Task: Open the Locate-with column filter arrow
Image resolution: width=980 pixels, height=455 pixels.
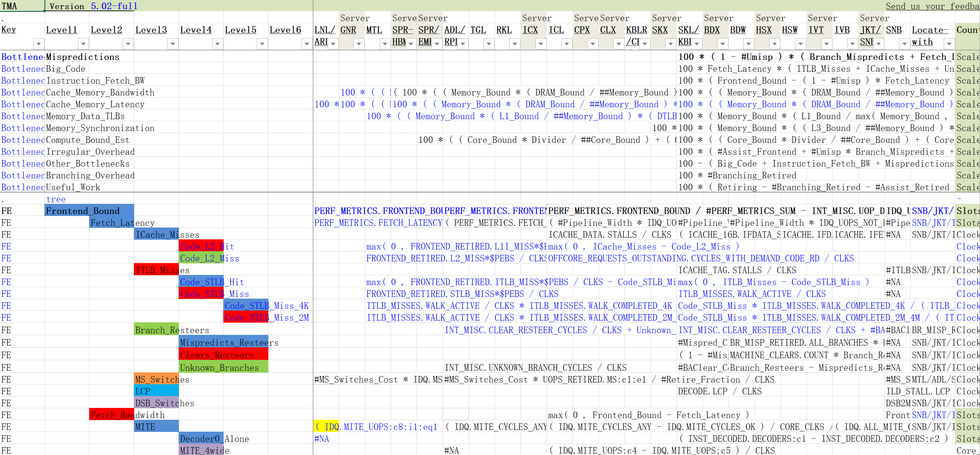Action: [949, 44]
